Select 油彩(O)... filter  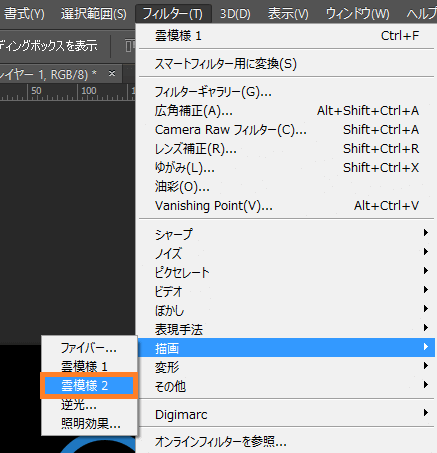pyautogui.click(x=287, y=187)
